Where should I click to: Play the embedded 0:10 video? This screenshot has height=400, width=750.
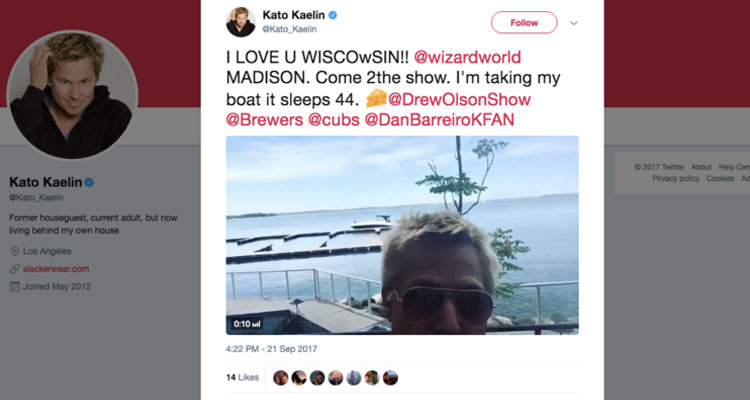click(x=402, y=235)
